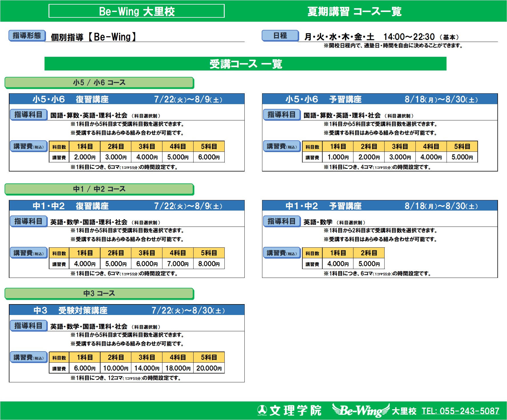Screen dimensions: 507x420
Task: Select the '個別指導【Be-Wing】' text
Action: tap(94, 37)
